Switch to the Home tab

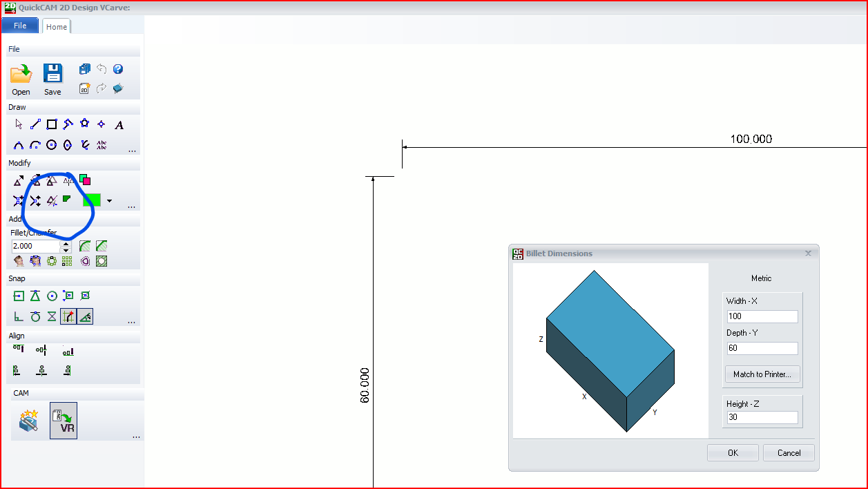pos(57,27)
